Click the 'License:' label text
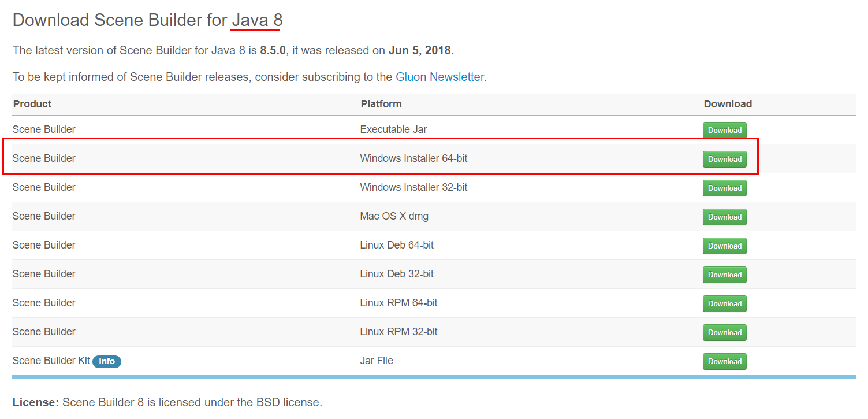 [36, 402]
